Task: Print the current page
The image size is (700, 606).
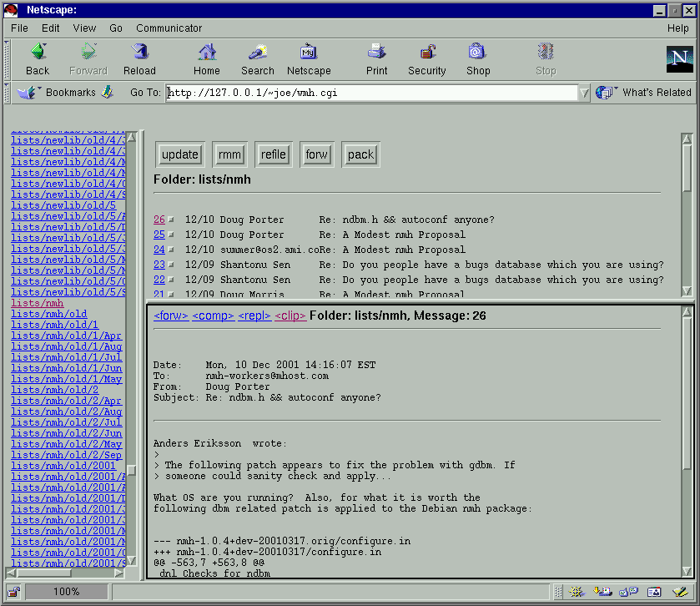Action: pyautogui.click(x=376, y=52)
